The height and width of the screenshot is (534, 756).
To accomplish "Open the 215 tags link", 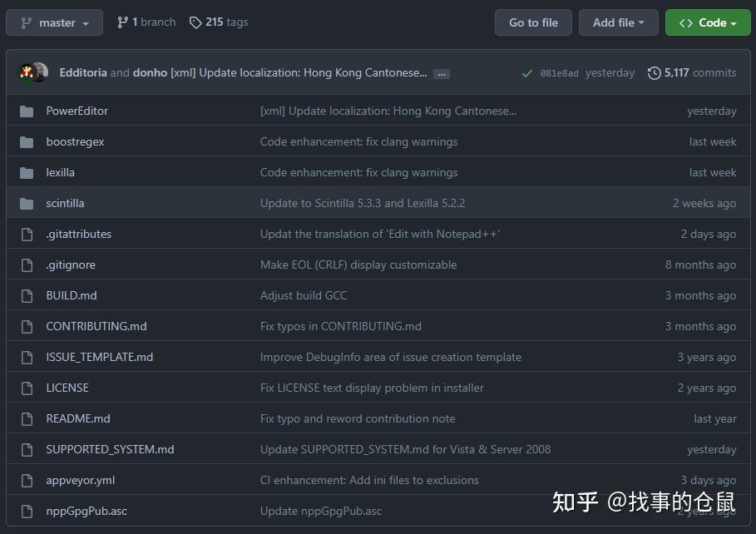I will click(219, 22).
